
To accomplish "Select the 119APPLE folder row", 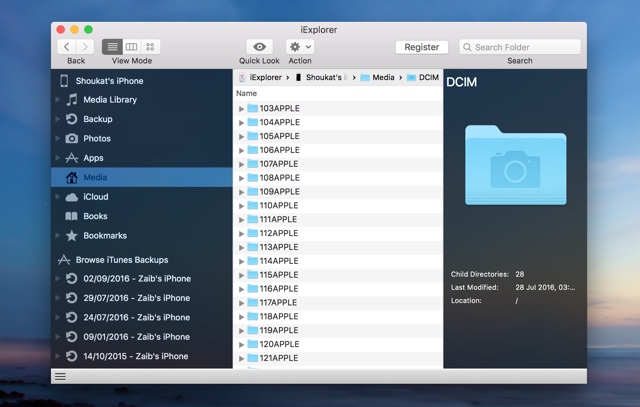I will [x=338, y=330].
